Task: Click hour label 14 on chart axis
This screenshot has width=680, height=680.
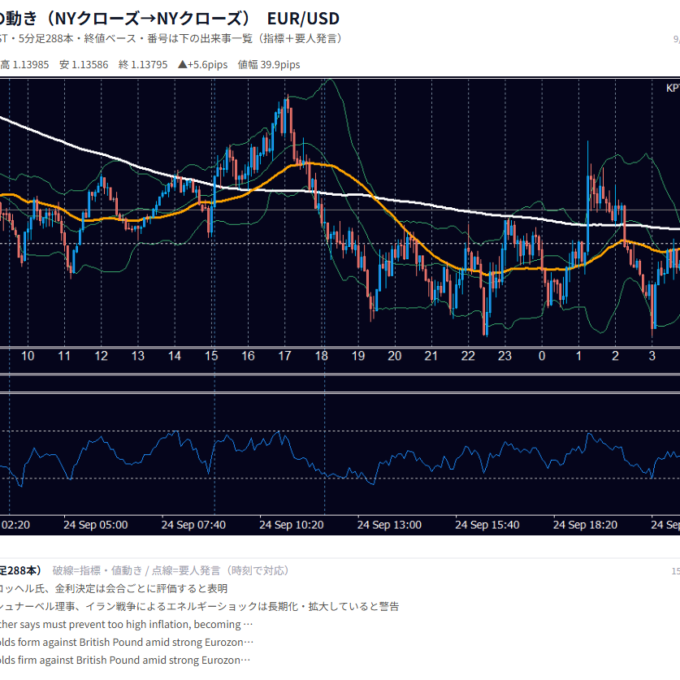Action: tap(174, 356)
